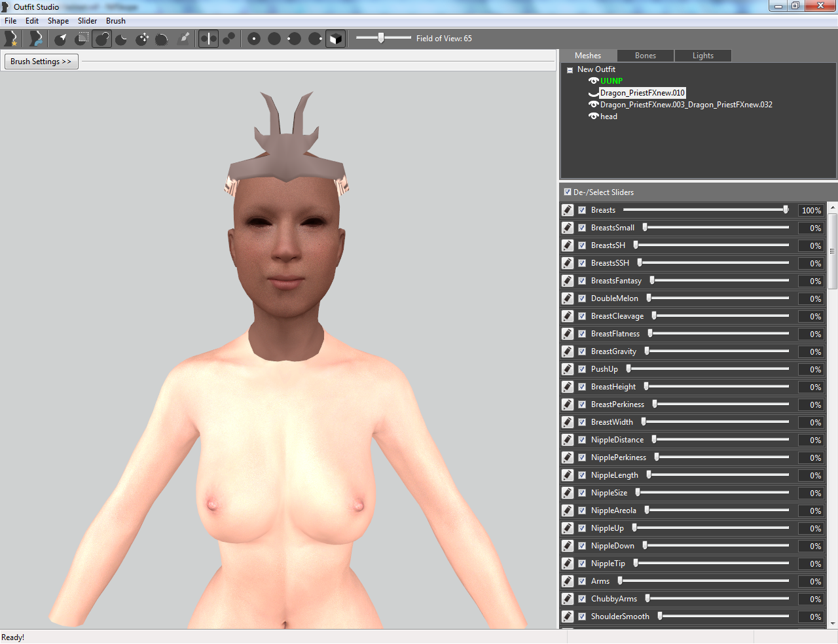Screen dimensions: 838x644
Task: Switch to back view
Action: coord(274,39)
